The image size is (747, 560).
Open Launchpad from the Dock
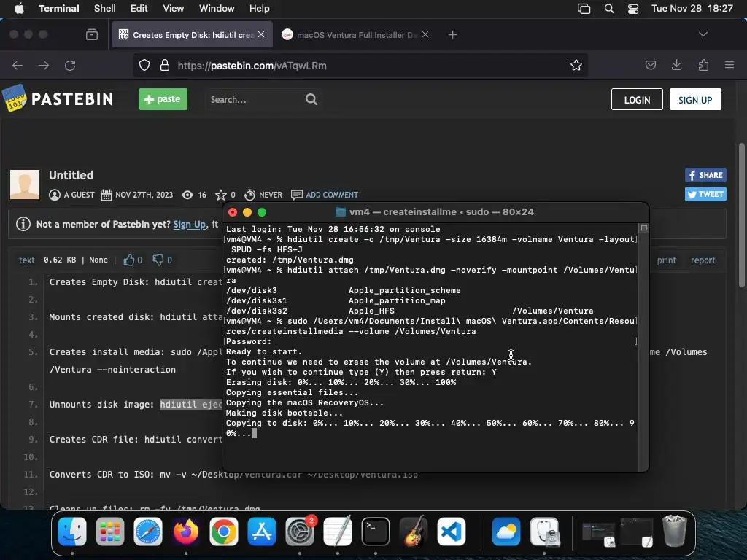click(x=110, y=532)
